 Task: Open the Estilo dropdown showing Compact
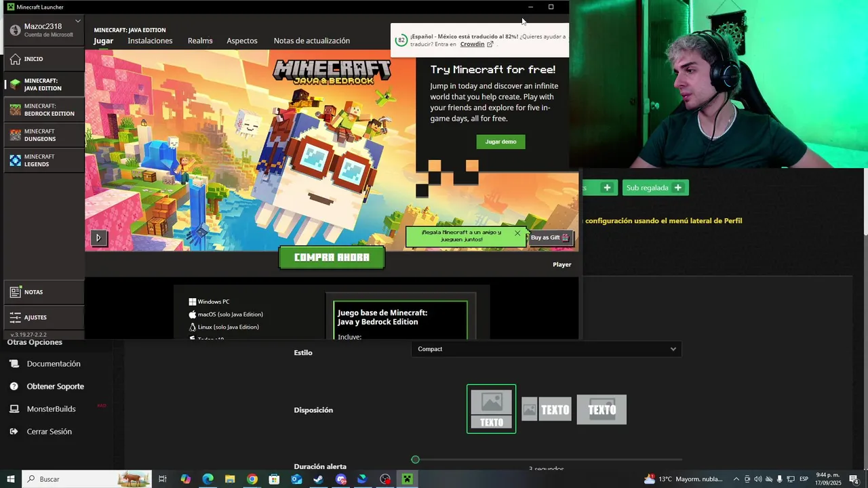pyautogui.click(x=546, y=349)
